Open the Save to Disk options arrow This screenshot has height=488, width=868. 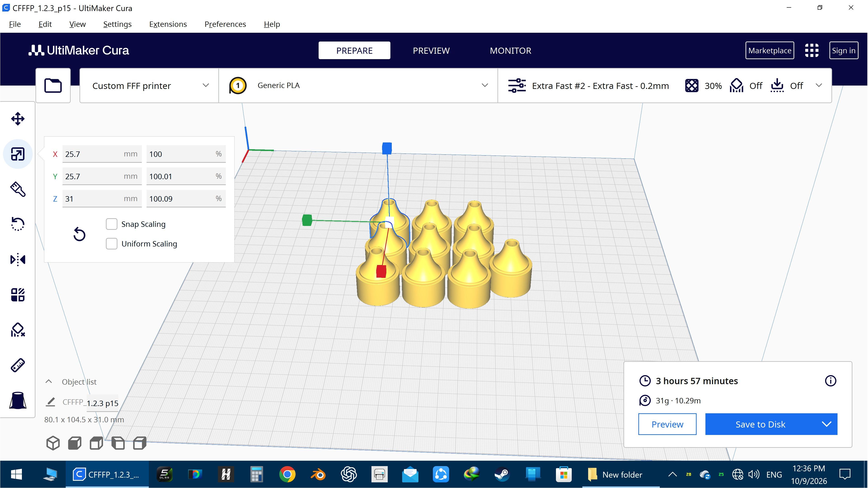tap(826, 424)
